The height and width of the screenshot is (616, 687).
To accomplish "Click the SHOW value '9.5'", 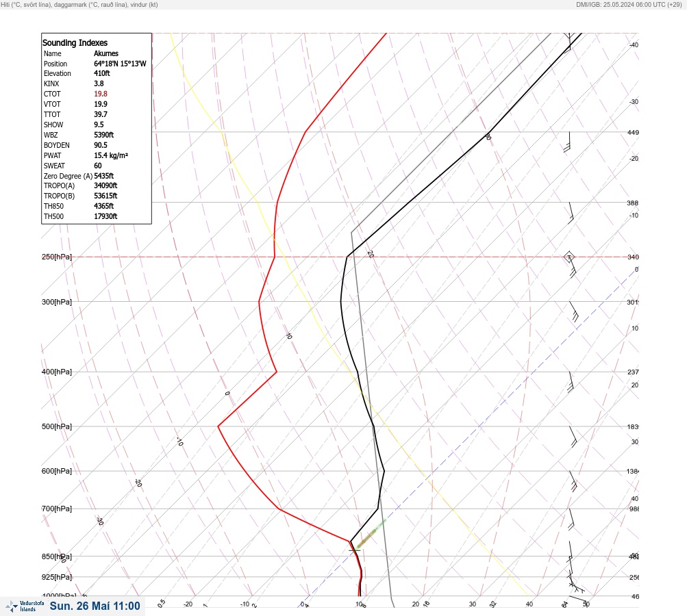I will 99,125.
